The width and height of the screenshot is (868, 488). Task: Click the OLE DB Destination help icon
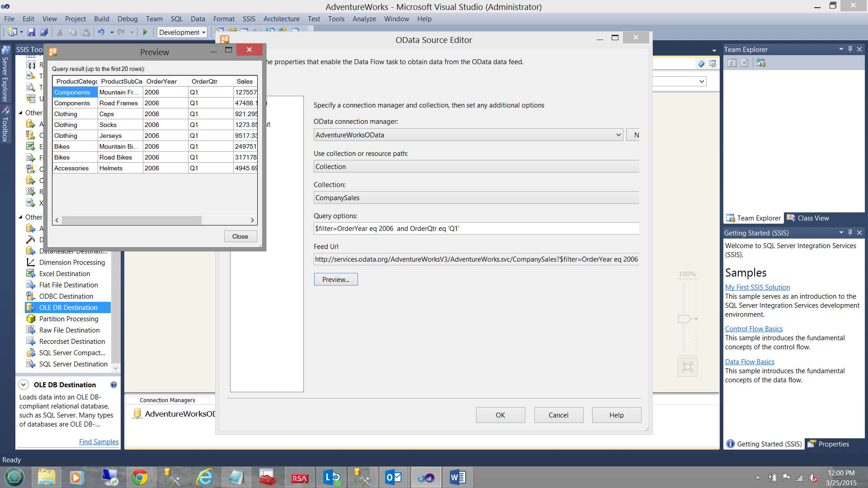click(x=113, y=385)
